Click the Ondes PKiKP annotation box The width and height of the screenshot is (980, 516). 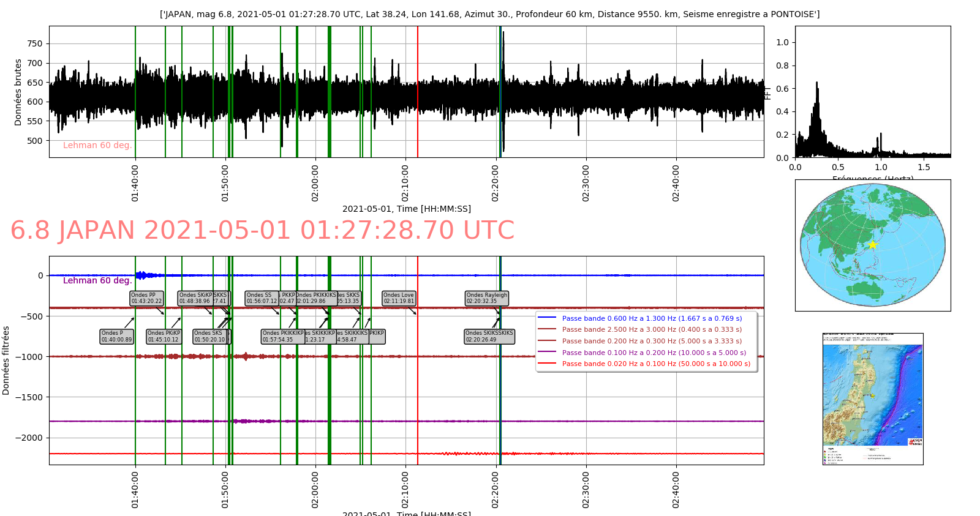[x=164, y=337]
